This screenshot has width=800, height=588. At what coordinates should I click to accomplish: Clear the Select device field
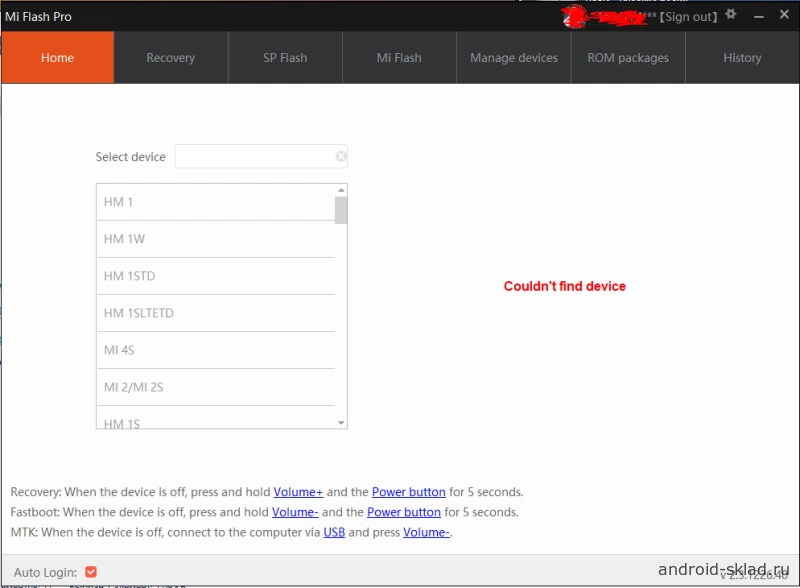tap(341, 156)
